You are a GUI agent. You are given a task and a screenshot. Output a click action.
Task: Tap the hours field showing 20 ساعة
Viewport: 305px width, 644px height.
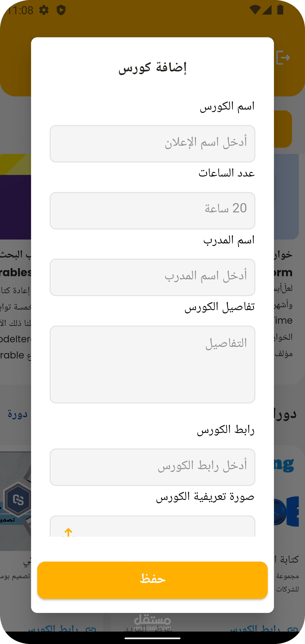(152, 211)
